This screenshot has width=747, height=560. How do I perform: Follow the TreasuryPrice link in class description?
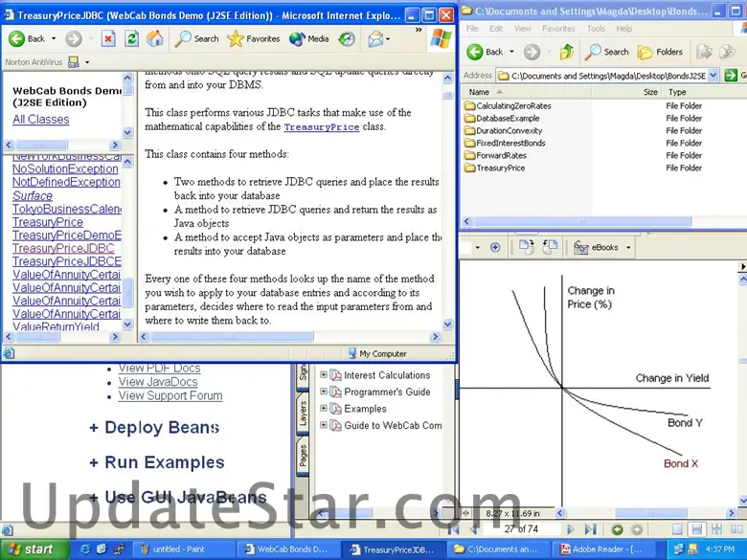coord(321,127)
